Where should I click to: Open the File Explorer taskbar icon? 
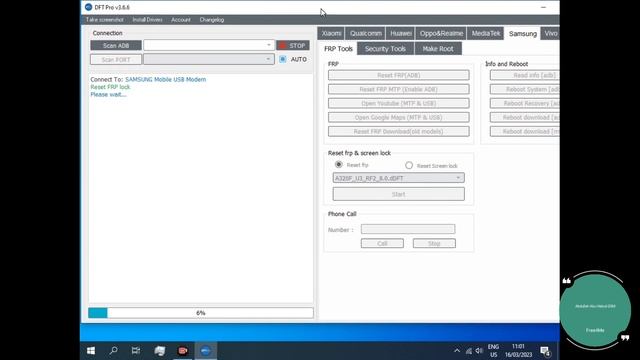(160, 351)
